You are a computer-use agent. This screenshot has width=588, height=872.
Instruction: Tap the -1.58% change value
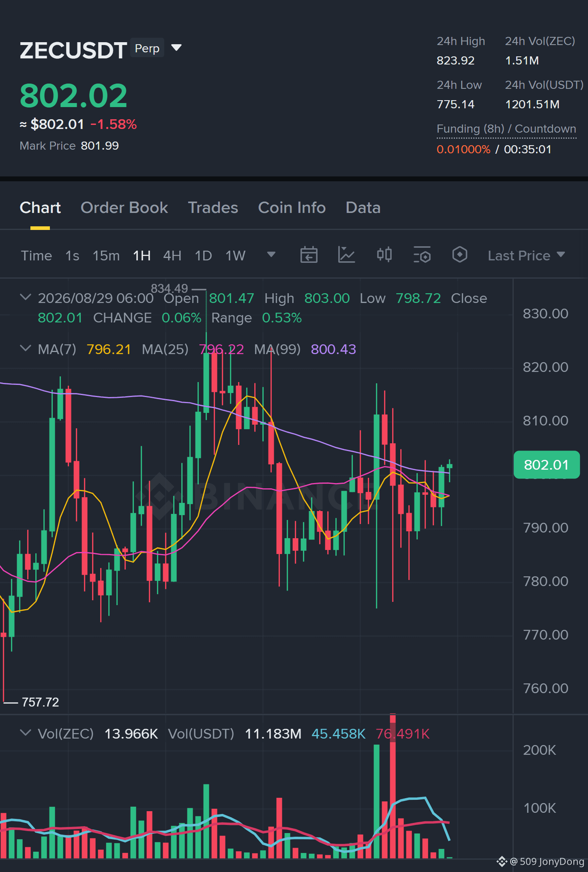click(x=114, y=124)
